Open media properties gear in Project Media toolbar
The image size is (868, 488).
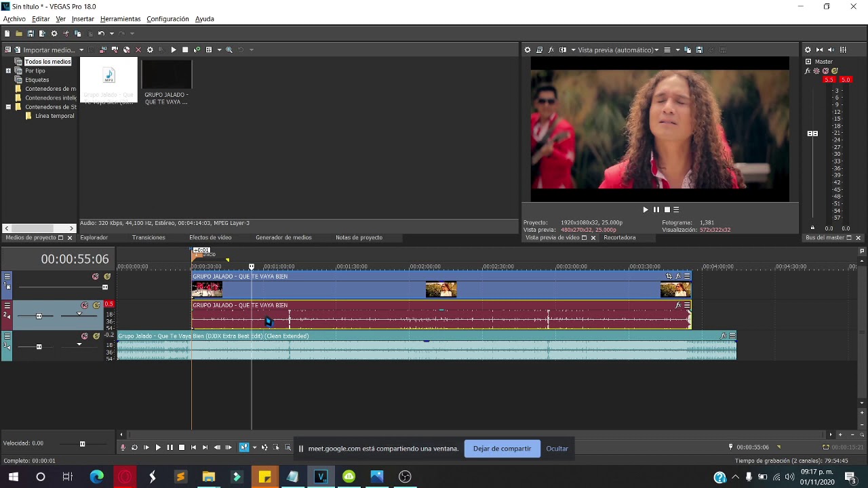150,49
